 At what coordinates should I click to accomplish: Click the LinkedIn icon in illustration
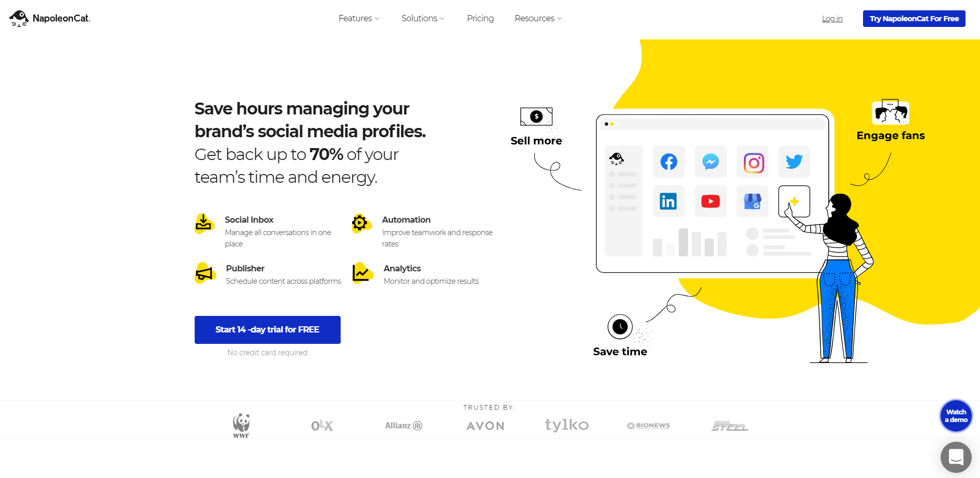tap(669, 201)
